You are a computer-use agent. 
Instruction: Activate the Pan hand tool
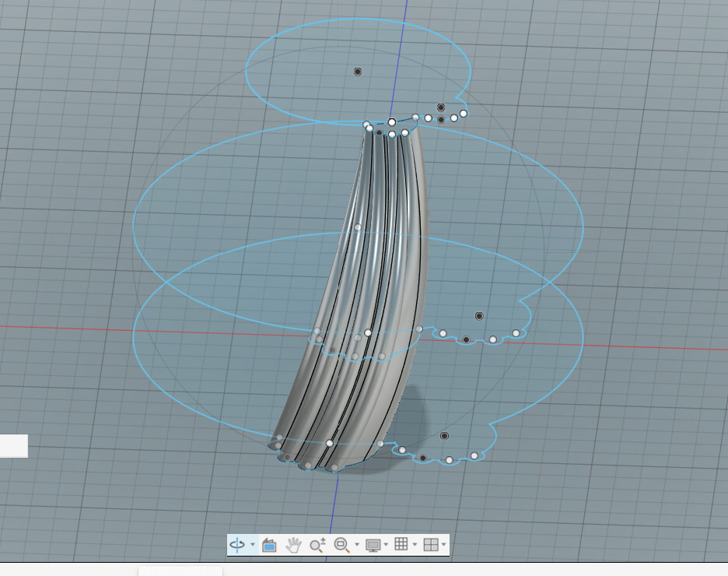[293, 545]
